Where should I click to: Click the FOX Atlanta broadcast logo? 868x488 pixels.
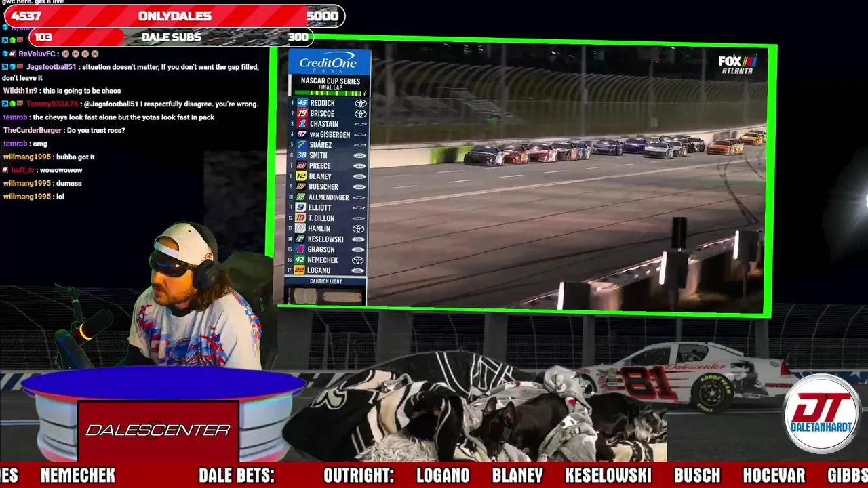738,65
